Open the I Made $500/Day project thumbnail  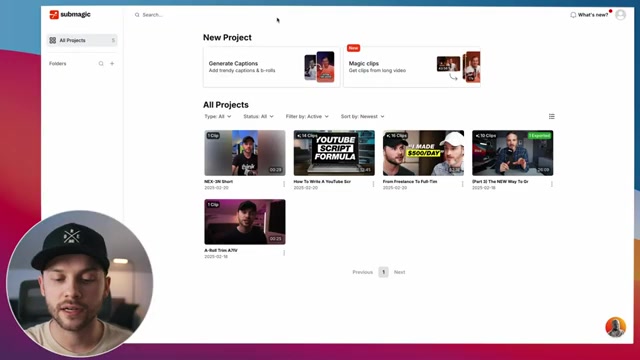pos(423,153)
